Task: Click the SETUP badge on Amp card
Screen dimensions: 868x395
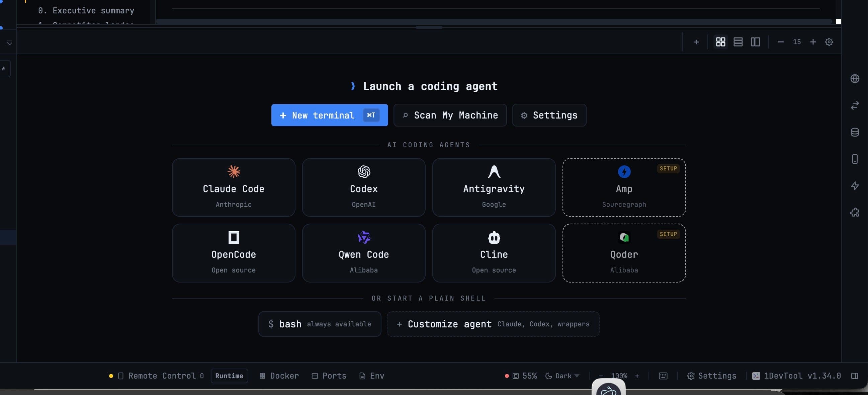Action: (668, 168)
